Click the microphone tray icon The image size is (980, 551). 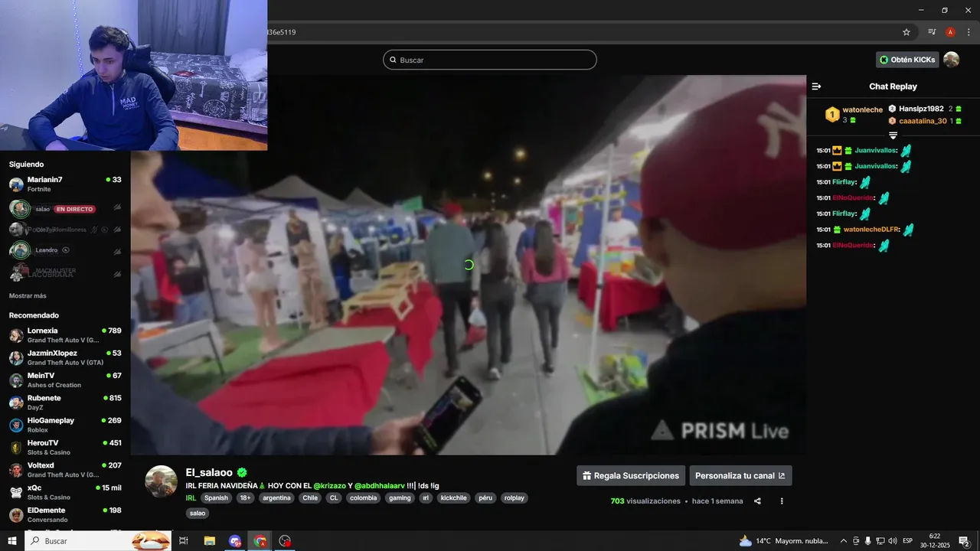tap(867, 541)
